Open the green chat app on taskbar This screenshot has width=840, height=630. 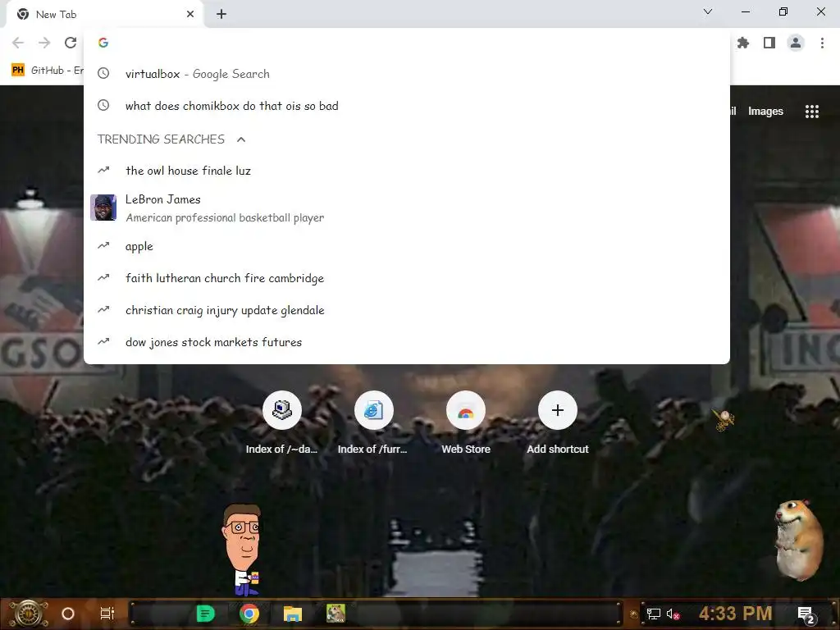click(206, 614)
